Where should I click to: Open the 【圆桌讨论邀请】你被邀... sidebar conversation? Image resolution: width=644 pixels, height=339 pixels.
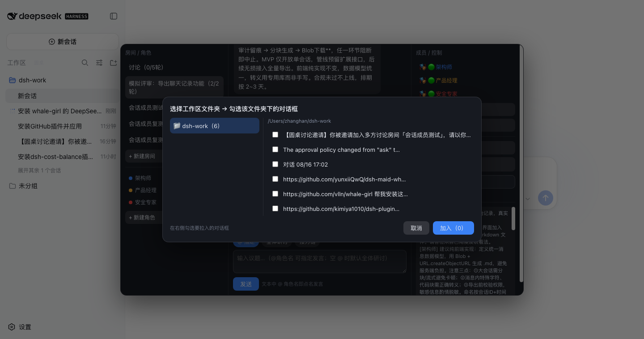63,142
